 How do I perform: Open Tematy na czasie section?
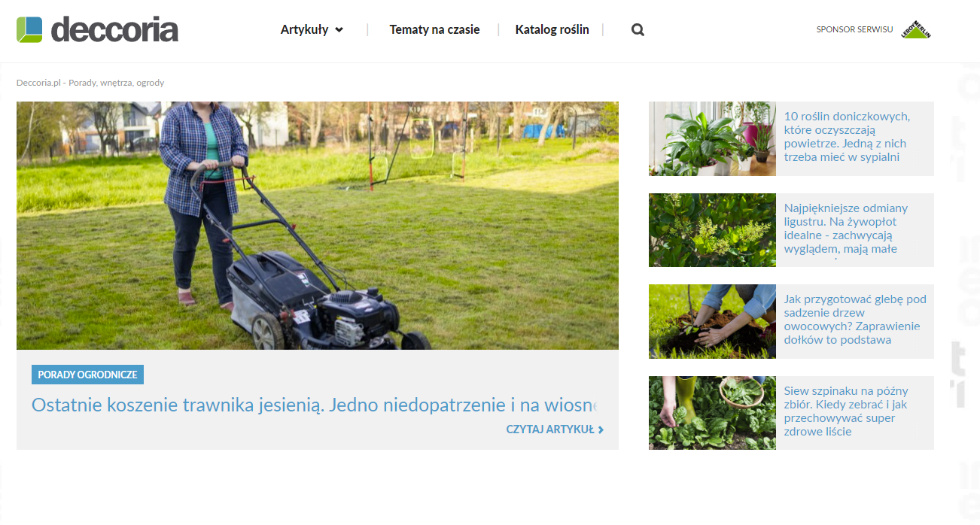pyautogui.click(x=434, y=30)
